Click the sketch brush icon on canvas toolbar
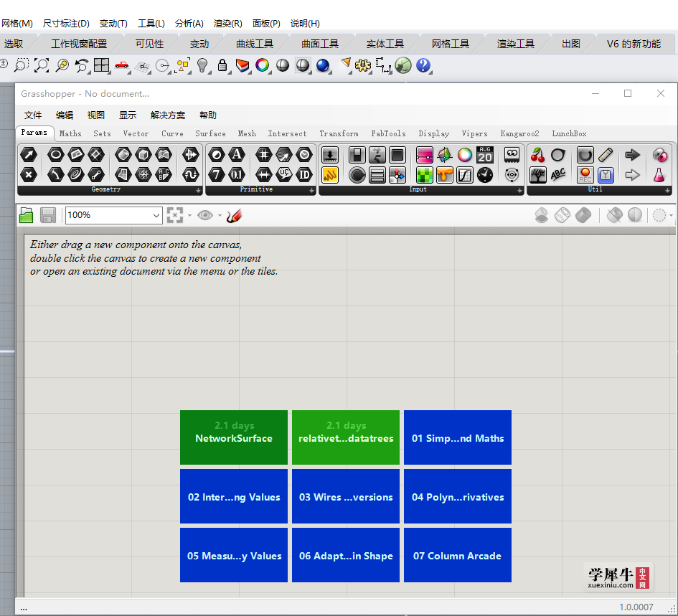678x616 pixels. [234, 215]
